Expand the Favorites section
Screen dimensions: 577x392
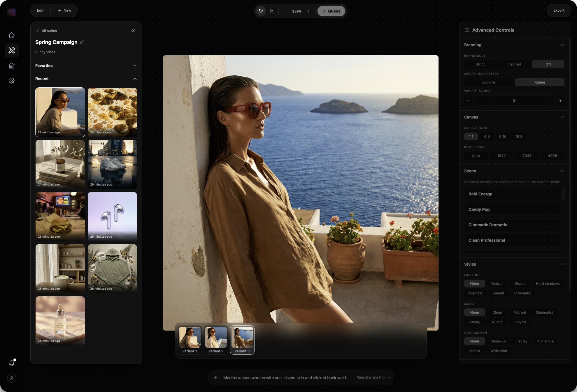point(135,66)
